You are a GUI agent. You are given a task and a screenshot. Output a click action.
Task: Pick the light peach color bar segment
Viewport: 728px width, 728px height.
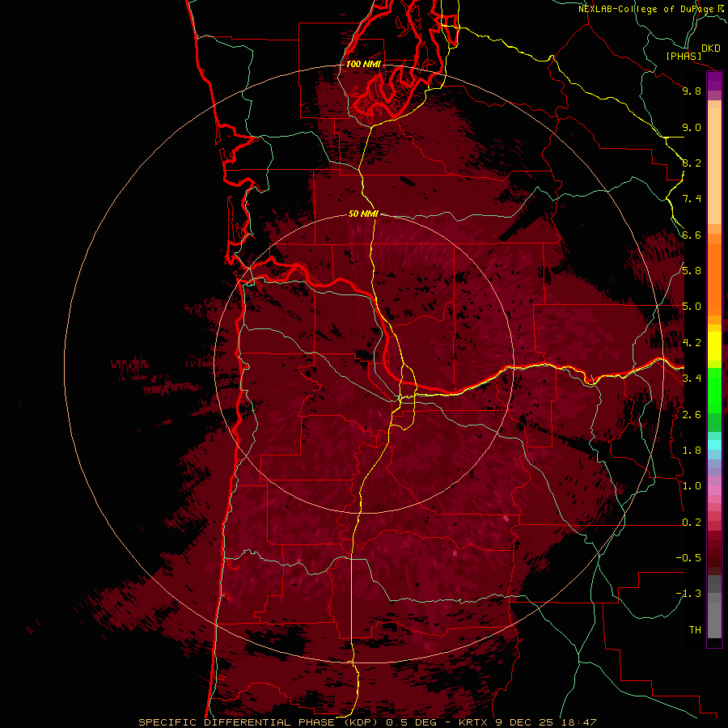click(x=714, y=166)
